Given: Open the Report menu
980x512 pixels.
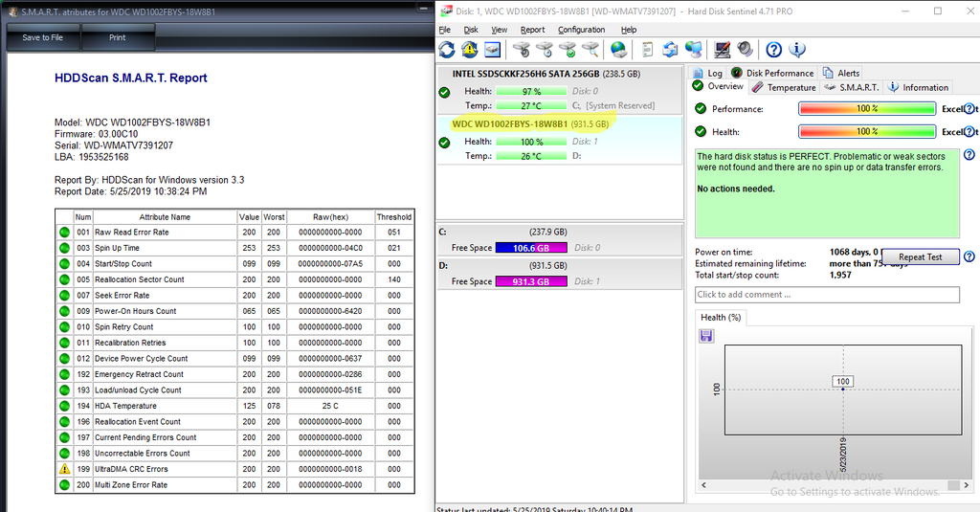Looking at the screenshot, I should pyautogui.click(x=532, y=30).
